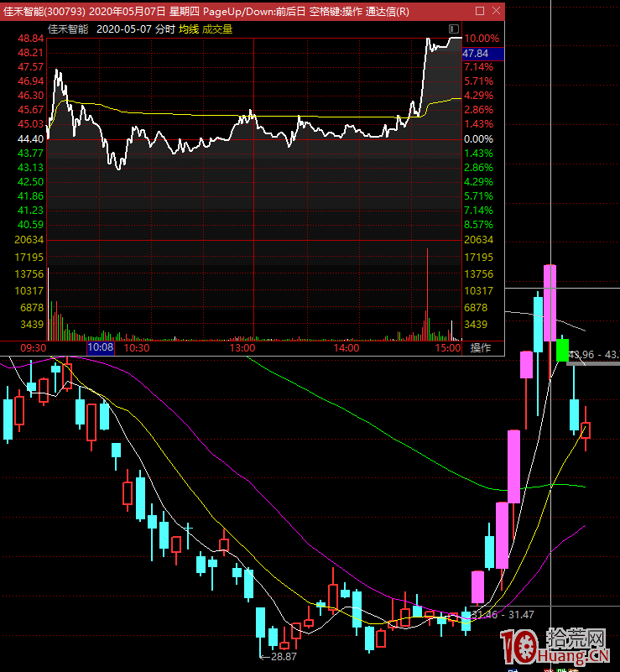Select the 成交量 volume label
This screenshot has width=620, height=672.
click(x=217, y=29)
